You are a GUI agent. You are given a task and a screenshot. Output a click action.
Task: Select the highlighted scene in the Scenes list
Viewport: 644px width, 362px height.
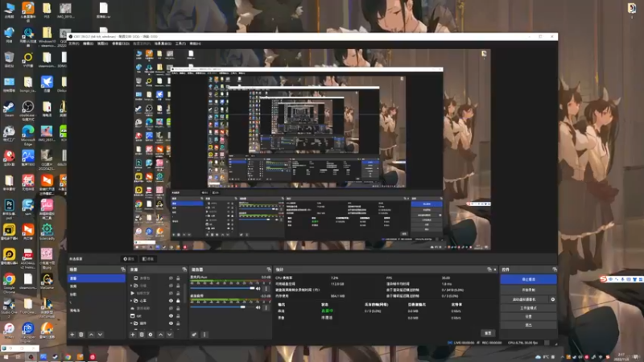coord(97,278)
